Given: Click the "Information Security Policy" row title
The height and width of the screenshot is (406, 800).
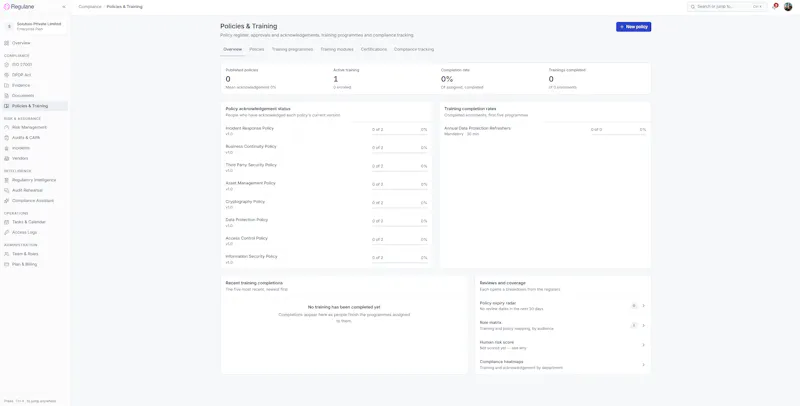Looking at the screenshot, I should [x=252, y=257].
